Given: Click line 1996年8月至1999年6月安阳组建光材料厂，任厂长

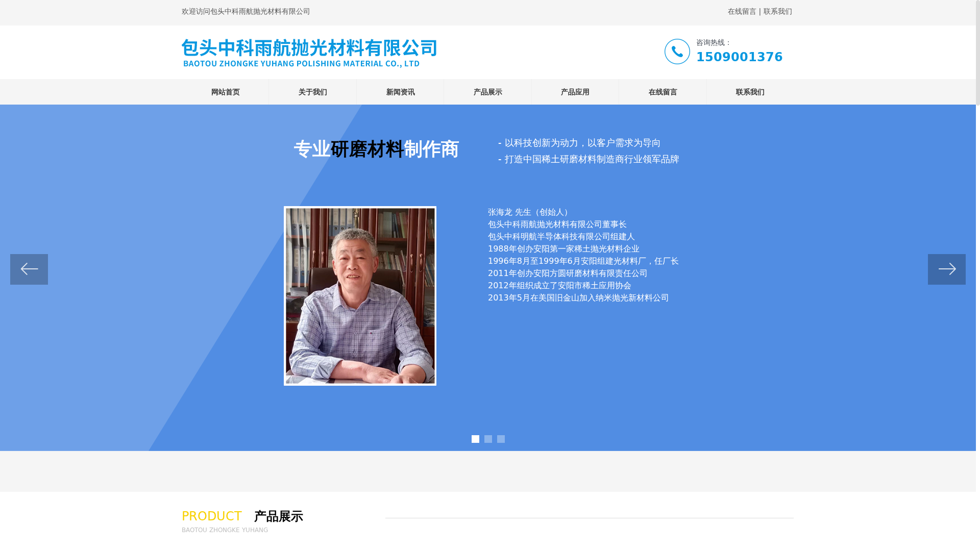Looking at the screenshot, I should click(x=583, y=261).
